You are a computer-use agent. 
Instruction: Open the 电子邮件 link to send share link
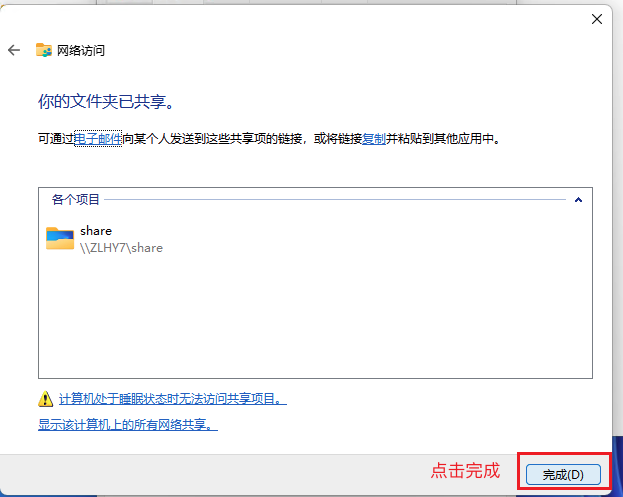98,139
